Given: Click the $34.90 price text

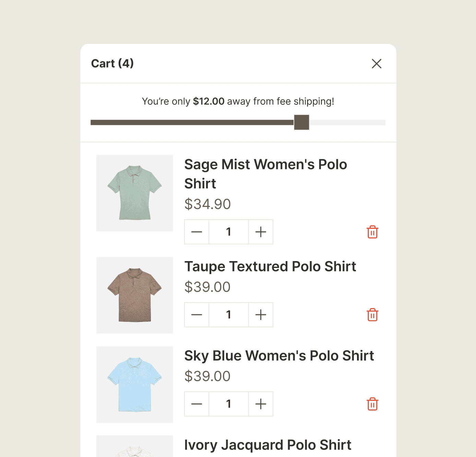Looking at the screenshot, I should pos(207,204).
